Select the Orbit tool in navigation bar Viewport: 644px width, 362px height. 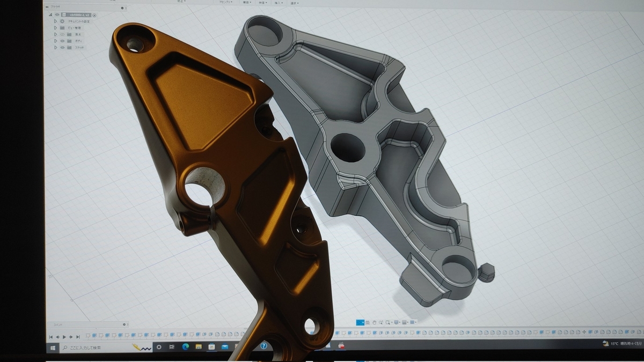[359, 322]
